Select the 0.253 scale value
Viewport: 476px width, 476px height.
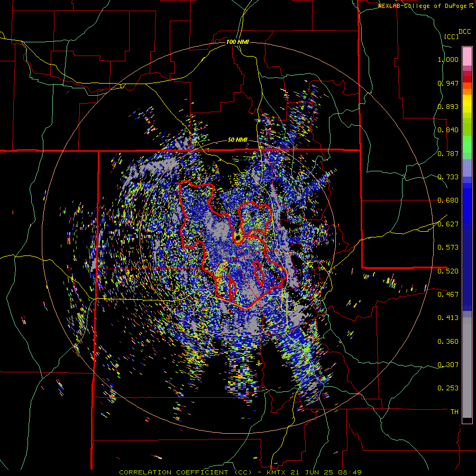pyautogui.click(x=448, y=388)
